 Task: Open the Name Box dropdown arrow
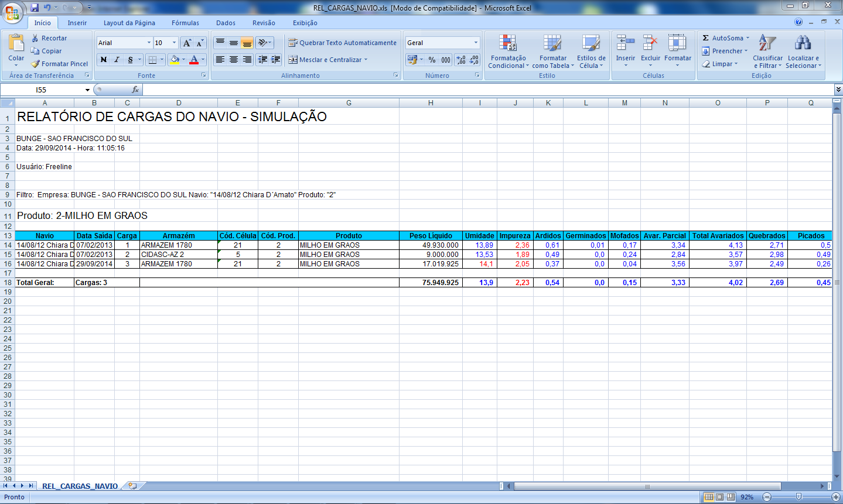[x=88, y=90]
